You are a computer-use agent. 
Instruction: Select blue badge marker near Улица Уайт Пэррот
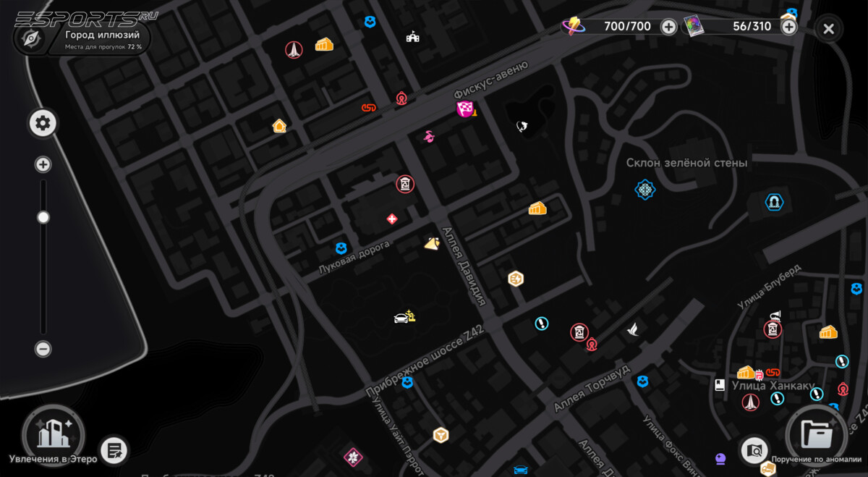[407, 381]
